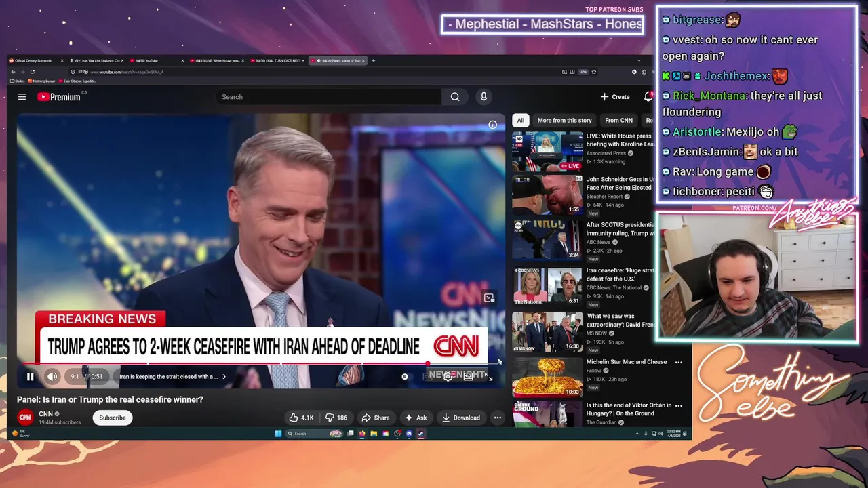Open Nothing Burger bookmark
The height and width of the screenshot is (488, 868).
[x=41, y=81]
